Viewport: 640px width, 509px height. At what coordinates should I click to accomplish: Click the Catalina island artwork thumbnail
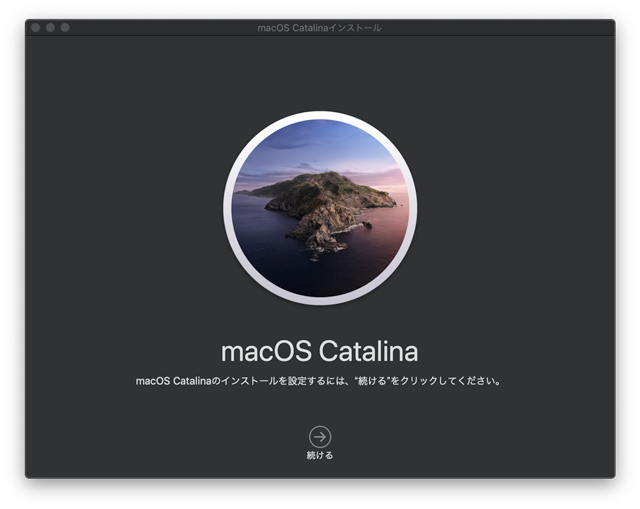320,208
